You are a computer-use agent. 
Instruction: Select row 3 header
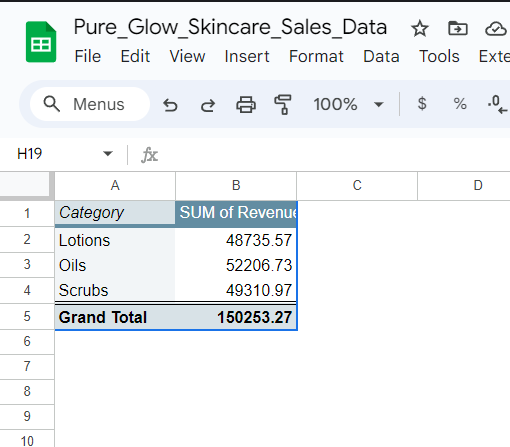click(x=27, y=265)
